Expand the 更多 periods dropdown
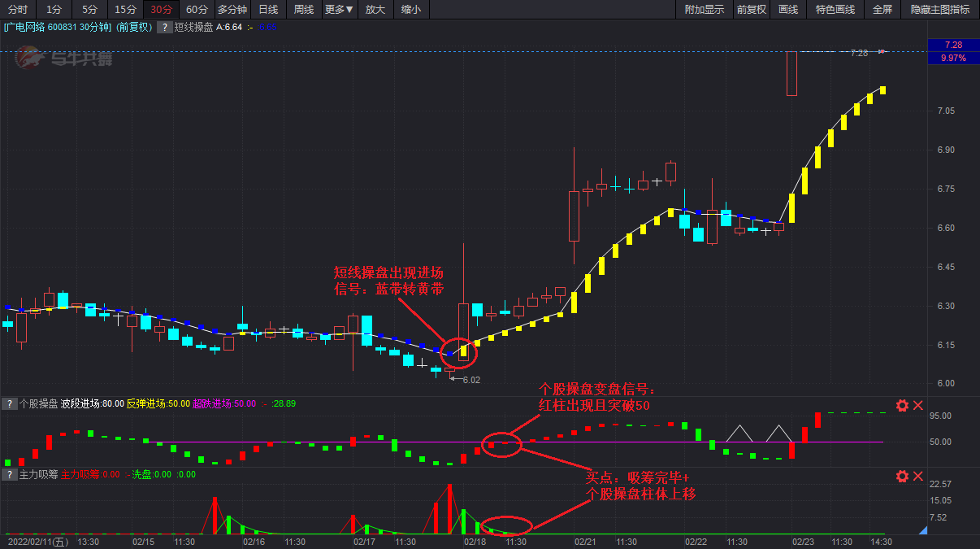The width and height of the screenshot is (980, 549). point(339,10)
